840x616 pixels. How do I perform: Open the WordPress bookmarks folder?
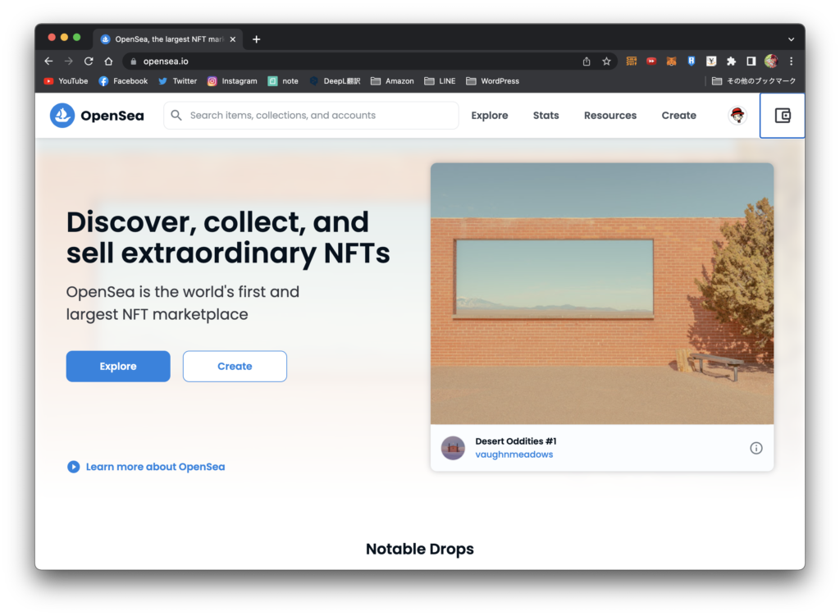click(492, 81)
